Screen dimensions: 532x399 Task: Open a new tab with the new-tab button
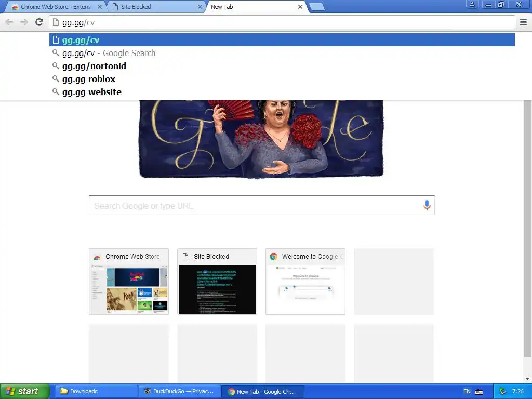coord(317,7)
